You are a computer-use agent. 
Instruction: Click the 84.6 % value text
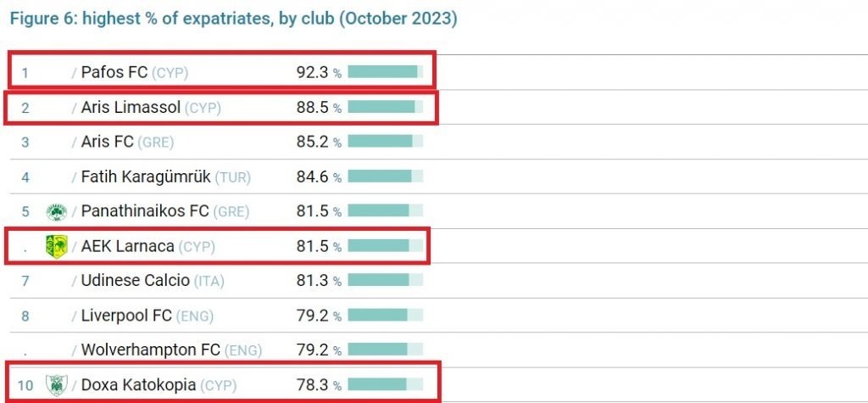pos(319,176)
